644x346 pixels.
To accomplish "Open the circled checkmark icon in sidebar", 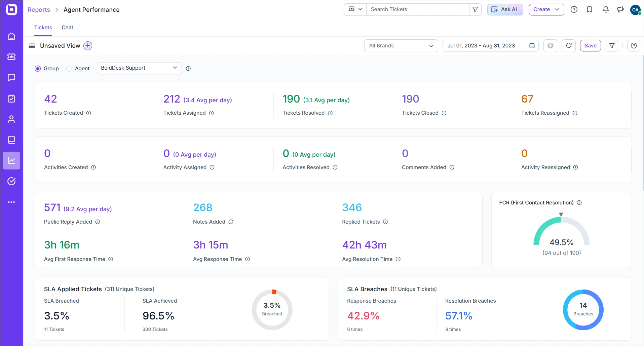I will pos(11,181).
